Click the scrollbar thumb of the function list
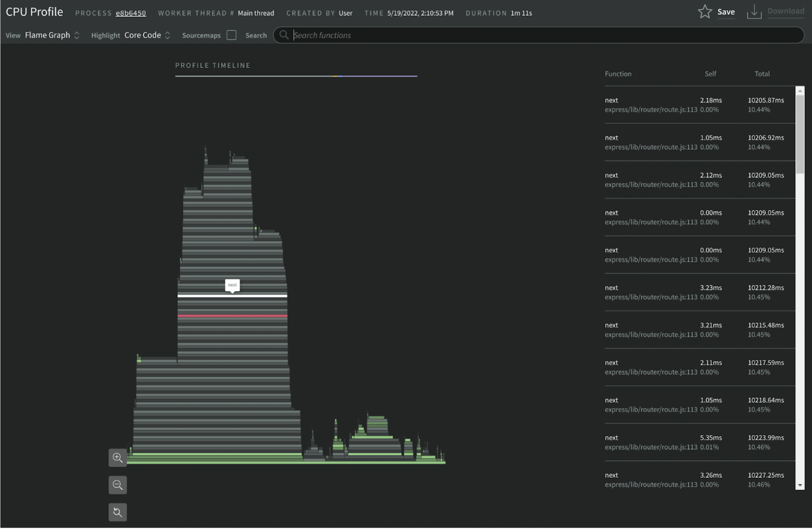The width and height of the screenshot is (812, 529). click(x=800, y=134)
